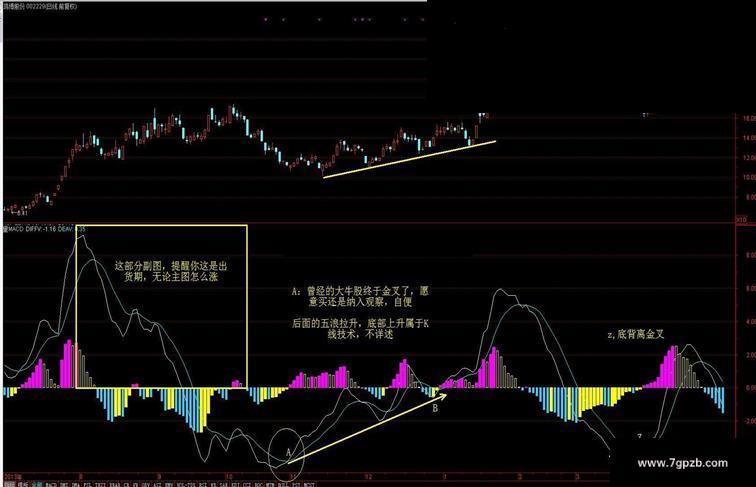756x487 pixels.
Task: Choose the MCST indicator tab
Action: [x=309, y=484]
